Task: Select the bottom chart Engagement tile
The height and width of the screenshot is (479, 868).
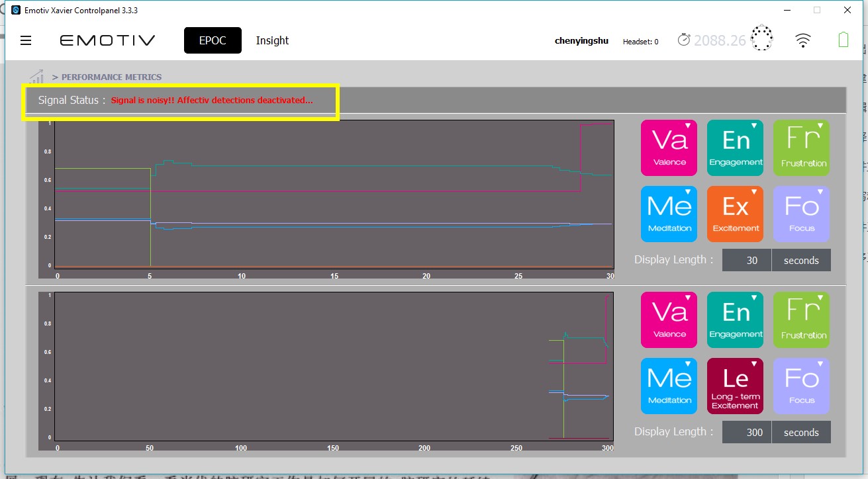Action: (x=735, y=320)
